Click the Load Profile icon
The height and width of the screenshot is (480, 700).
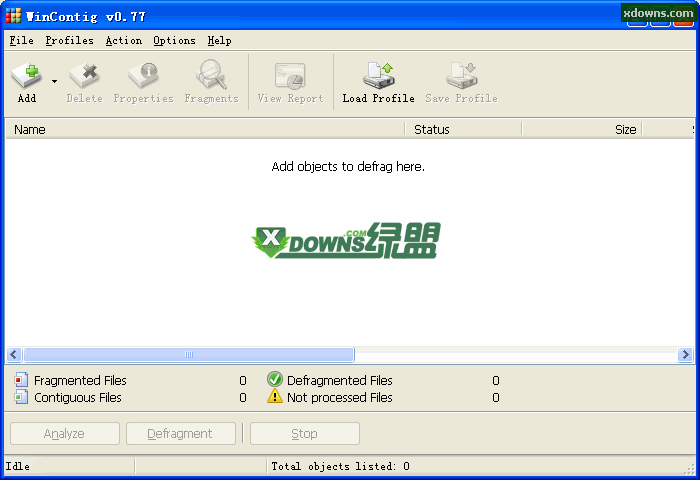point(379,75)
